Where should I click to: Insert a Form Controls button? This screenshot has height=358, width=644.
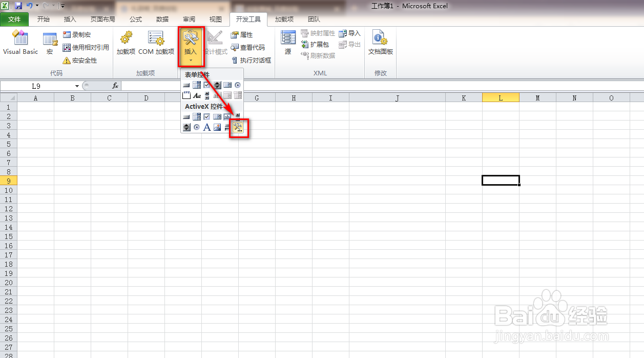coord(186,85)
